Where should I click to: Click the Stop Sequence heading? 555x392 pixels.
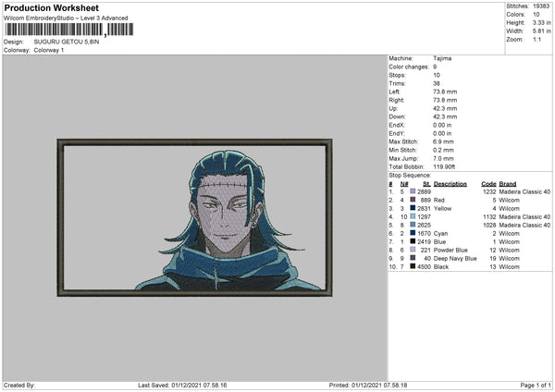click(x=410, y=175)
